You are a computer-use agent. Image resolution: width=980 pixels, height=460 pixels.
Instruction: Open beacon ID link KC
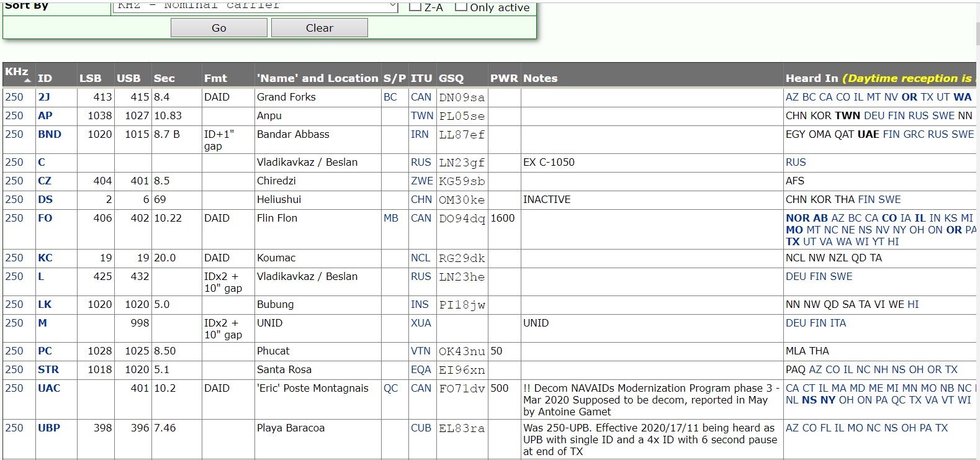pyautogui.click(x=45, y=258)
